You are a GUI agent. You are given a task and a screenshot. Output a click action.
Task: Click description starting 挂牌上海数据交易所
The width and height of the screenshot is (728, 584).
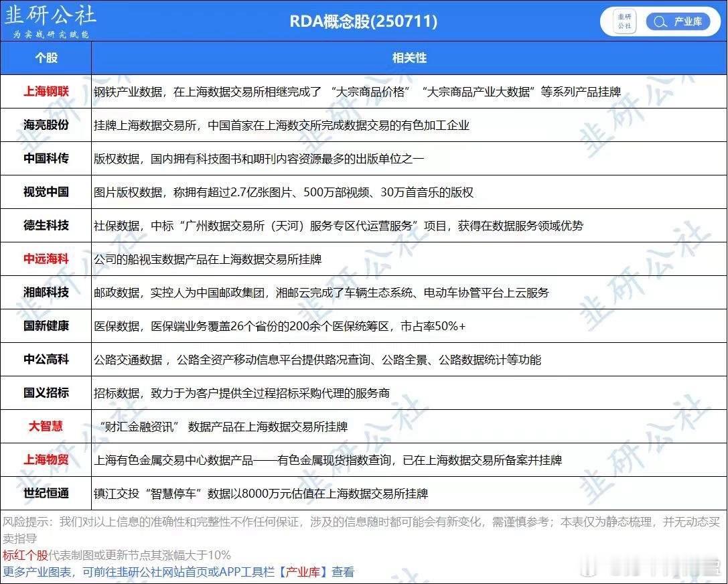[x=282, y=125]
